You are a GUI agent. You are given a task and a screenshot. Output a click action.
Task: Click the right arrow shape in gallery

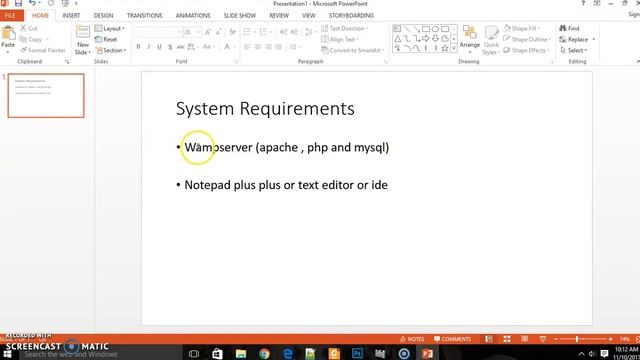(x=426, y=39)
